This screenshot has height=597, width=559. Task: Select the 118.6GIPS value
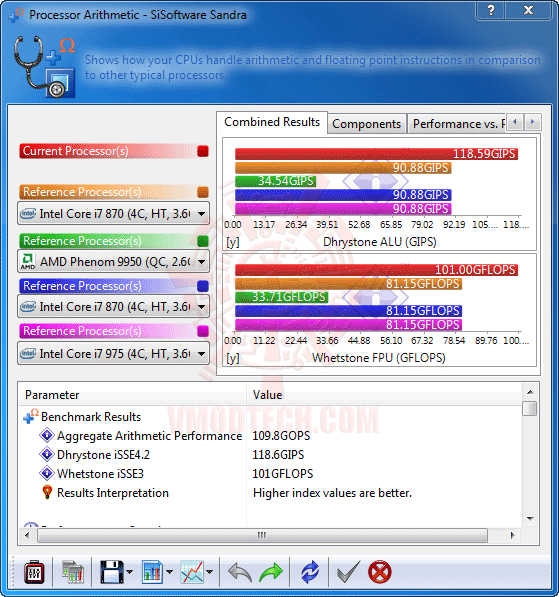click(x=278, y=455)
